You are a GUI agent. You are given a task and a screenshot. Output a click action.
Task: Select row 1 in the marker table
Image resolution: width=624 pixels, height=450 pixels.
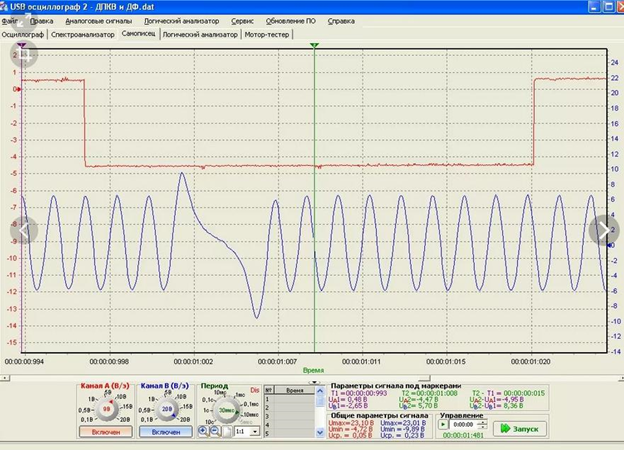coord(291,399)
